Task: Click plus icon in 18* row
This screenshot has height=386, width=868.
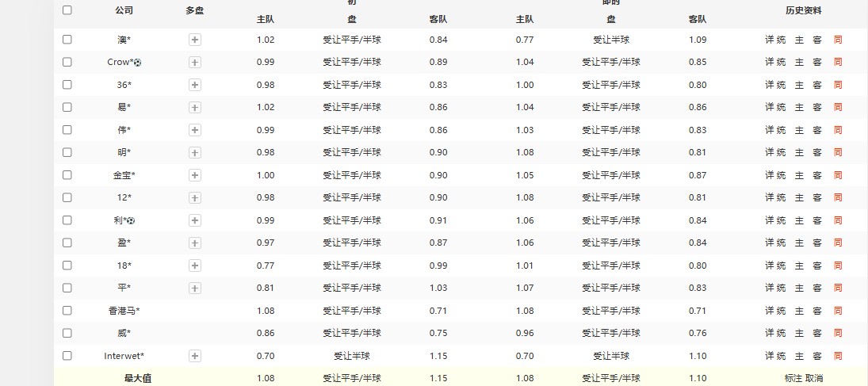Action: coord(195,266)
